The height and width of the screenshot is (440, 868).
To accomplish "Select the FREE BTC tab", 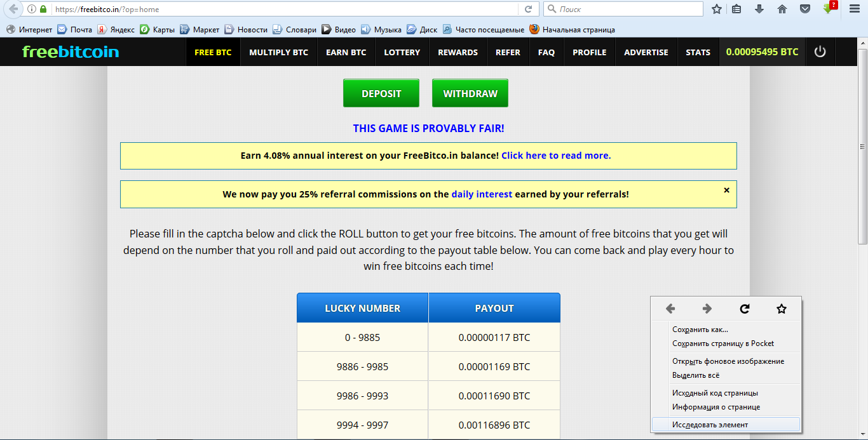I will 213,52.
